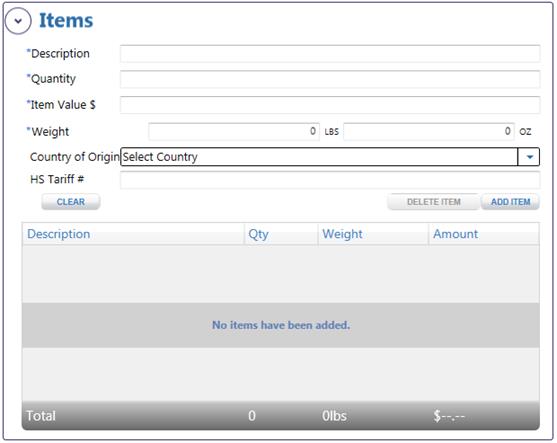Click the 'No items have been added' row
557x443 pixels.
[x=281, y=325]
